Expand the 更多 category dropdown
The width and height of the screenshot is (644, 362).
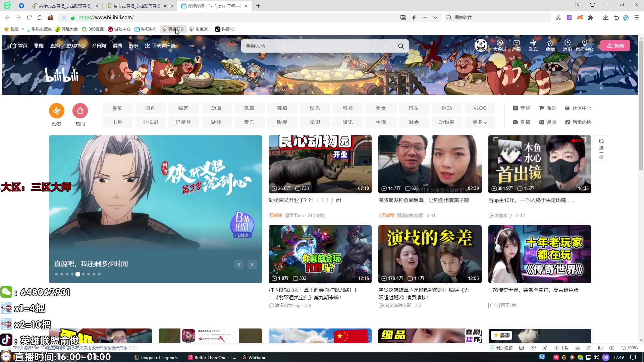[480, 122]
